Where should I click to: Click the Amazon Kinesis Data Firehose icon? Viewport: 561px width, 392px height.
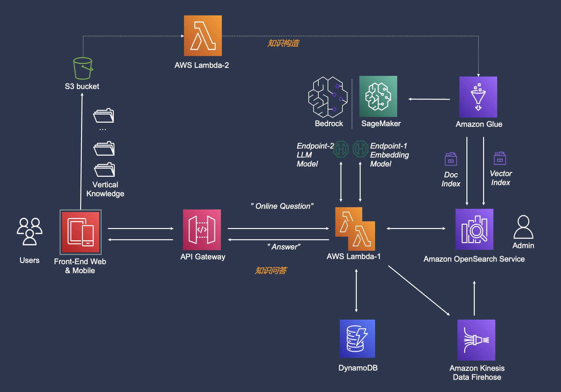click(476, 340)
